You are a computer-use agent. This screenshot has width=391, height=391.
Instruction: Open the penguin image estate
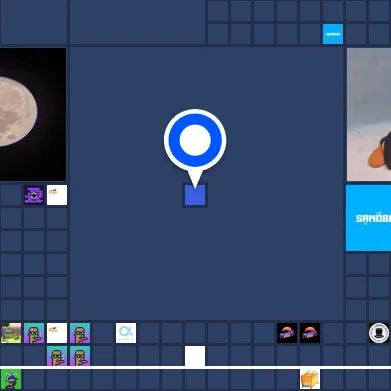(369, 114)
